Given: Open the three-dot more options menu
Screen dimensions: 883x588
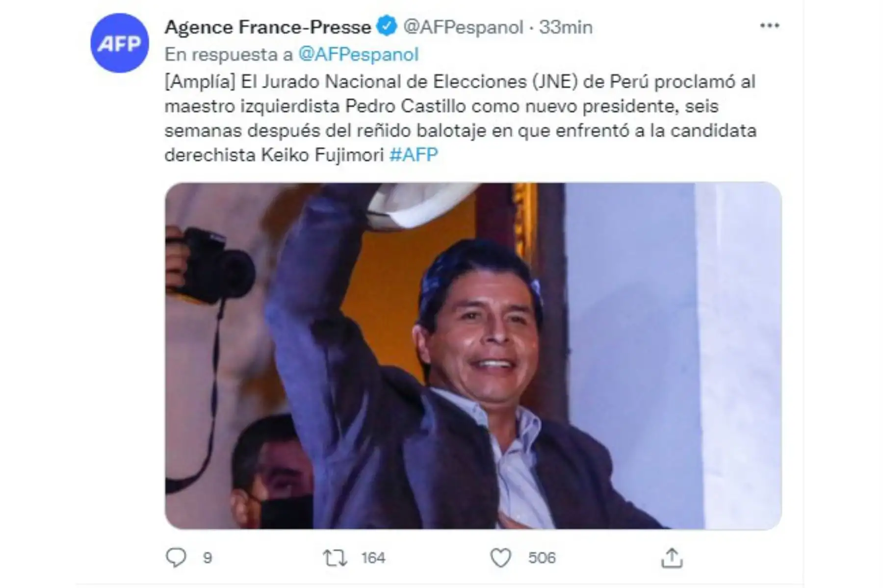Looking at the screenshot, I should coord(769,26).
